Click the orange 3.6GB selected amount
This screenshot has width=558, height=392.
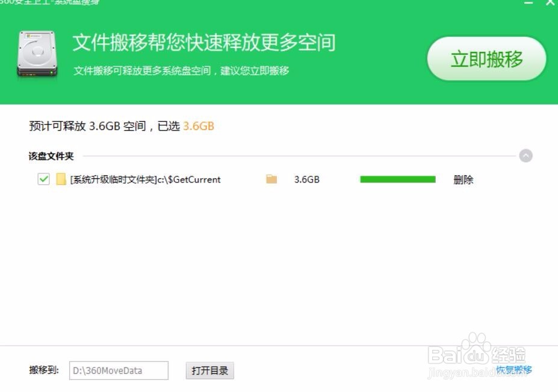pos(199,126)
